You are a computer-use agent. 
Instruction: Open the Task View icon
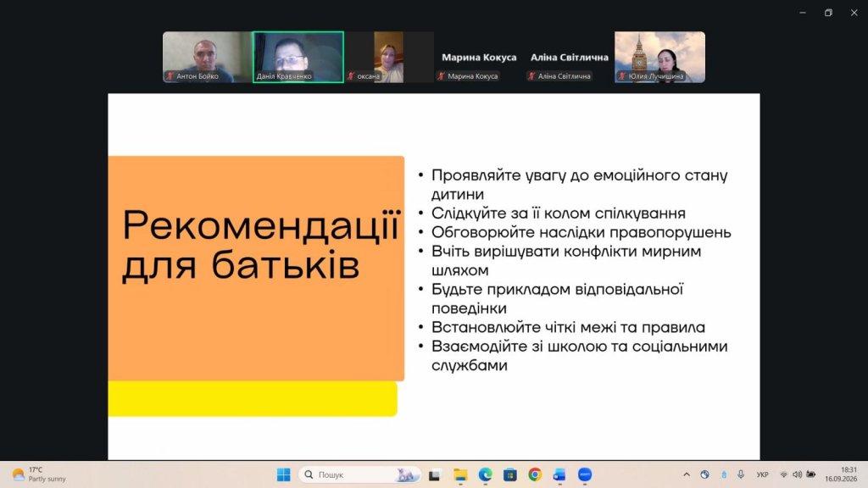tap(435, 474)
